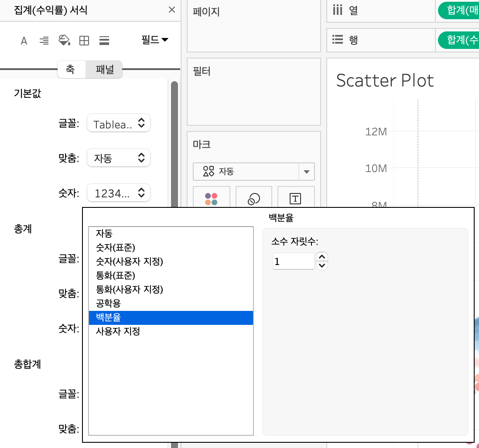Open the font formatting (A) section
The image size is (479, 448).
tap(24, 40)
